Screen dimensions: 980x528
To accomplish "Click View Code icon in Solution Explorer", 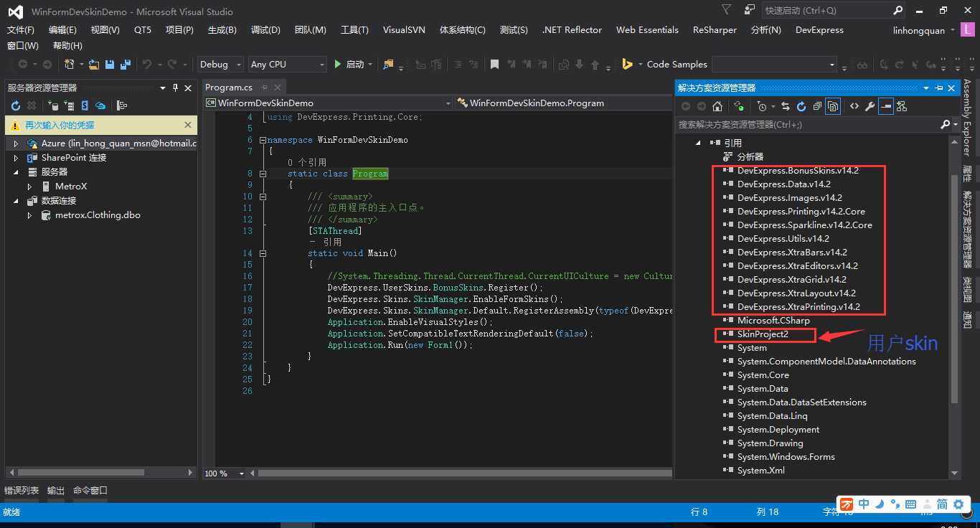I will point(854,106).
